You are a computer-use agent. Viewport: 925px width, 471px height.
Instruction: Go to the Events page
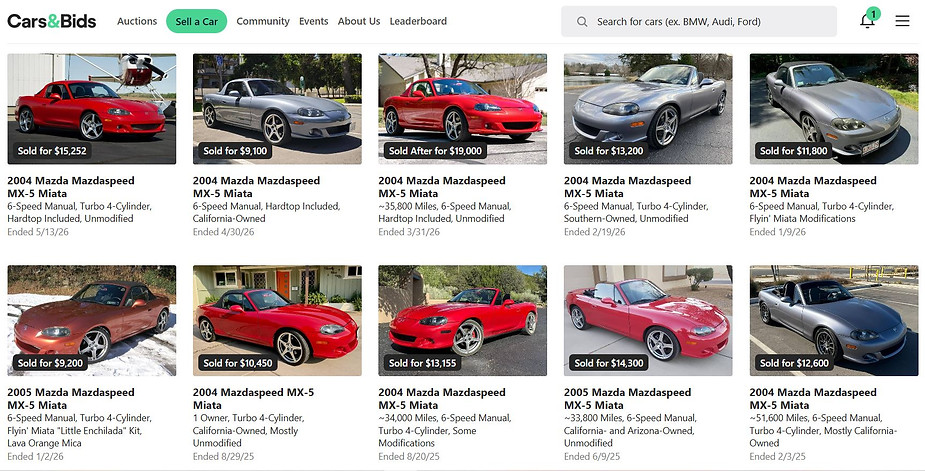coord(313,21)
